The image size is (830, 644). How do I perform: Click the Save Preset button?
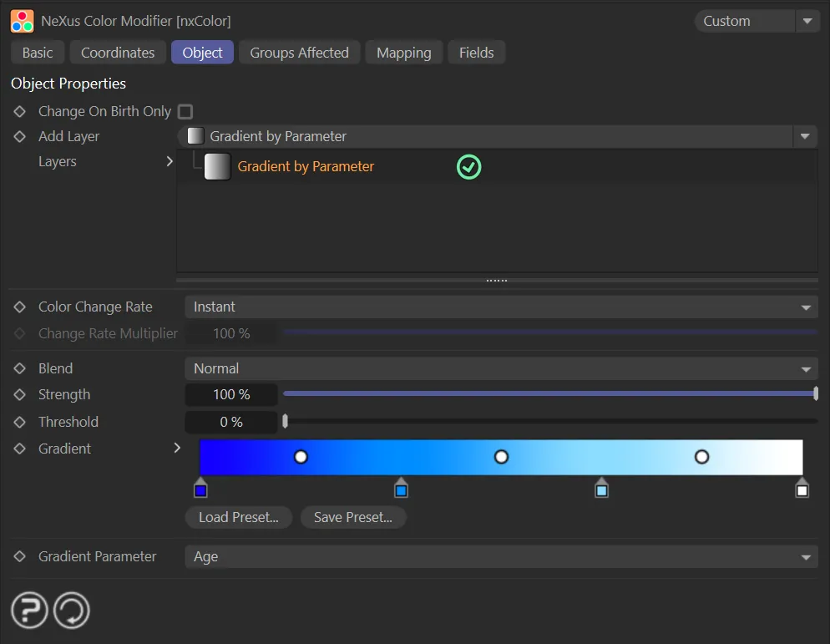[352, 517]
